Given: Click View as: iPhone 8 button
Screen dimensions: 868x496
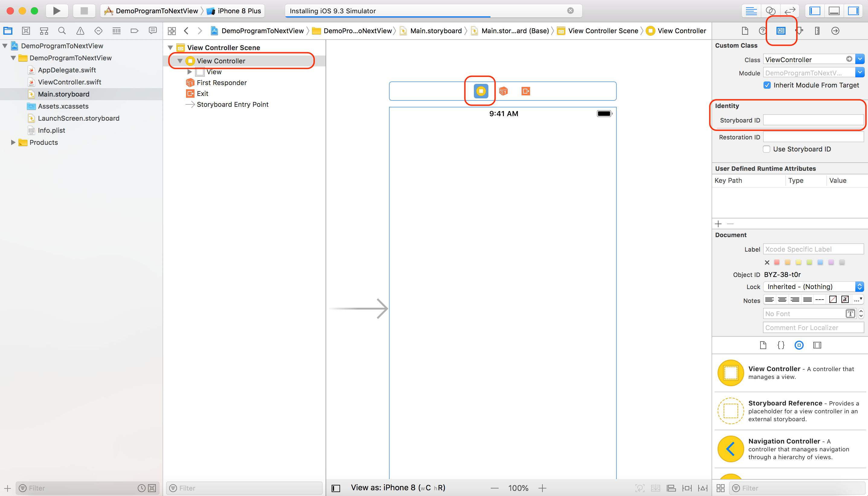Looking at the screenshot, I should [398, 488].
